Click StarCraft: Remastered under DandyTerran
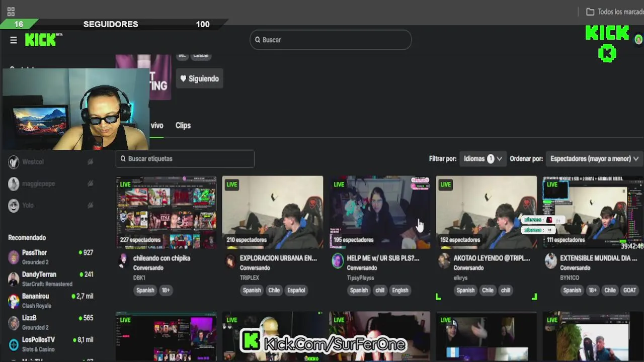 (47, 284)
